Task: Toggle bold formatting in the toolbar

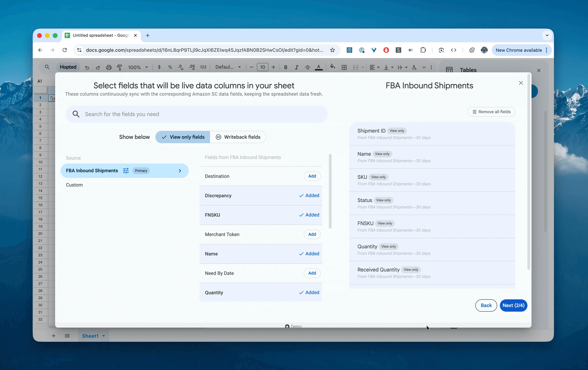Action: click(x=286, y=67)
